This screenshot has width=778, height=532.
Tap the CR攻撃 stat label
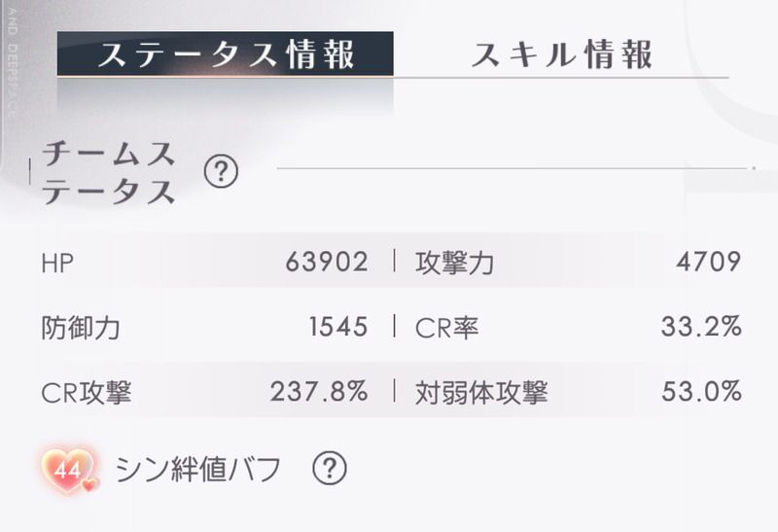click(x=87, y=392)
